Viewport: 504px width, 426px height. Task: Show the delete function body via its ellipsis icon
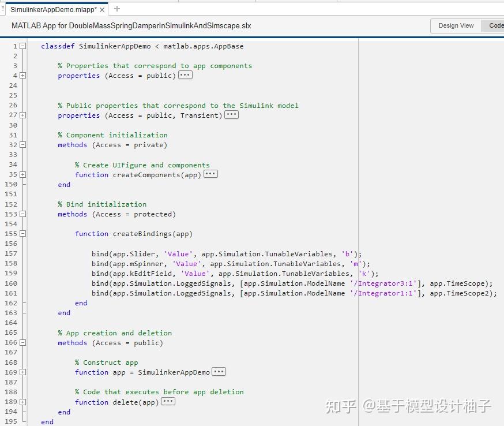[x=168, y=402]
